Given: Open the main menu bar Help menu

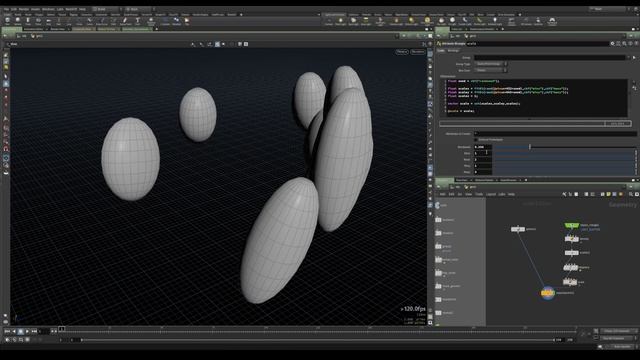Looking at the screenshot, I should 82,9.
